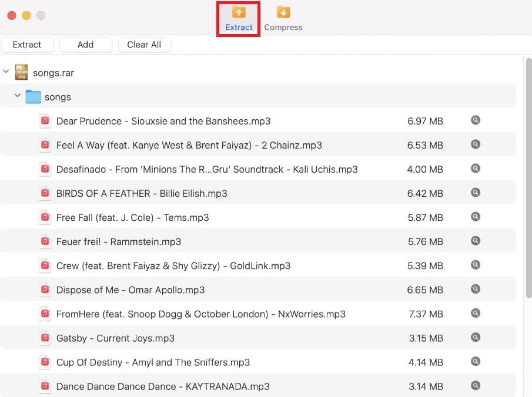Click the music file icon for Gatsby

[x=45, y=338]
